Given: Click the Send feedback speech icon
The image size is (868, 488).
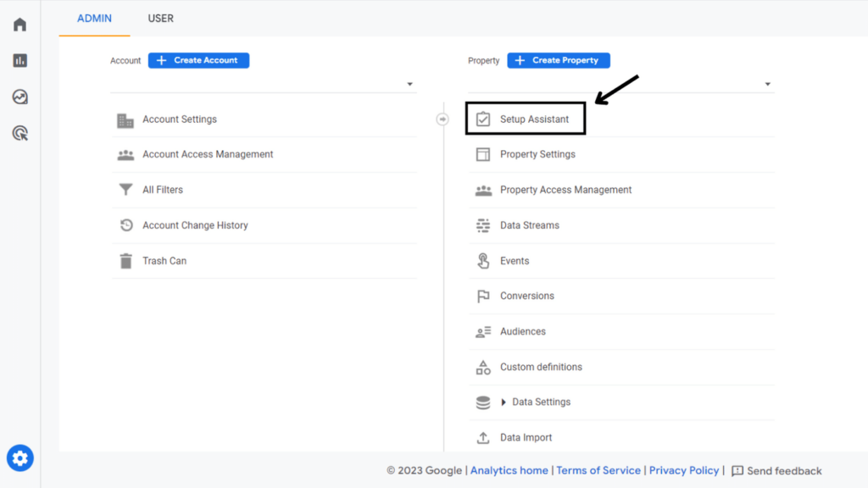Looking at the screenshot, I should pos(738,470).
